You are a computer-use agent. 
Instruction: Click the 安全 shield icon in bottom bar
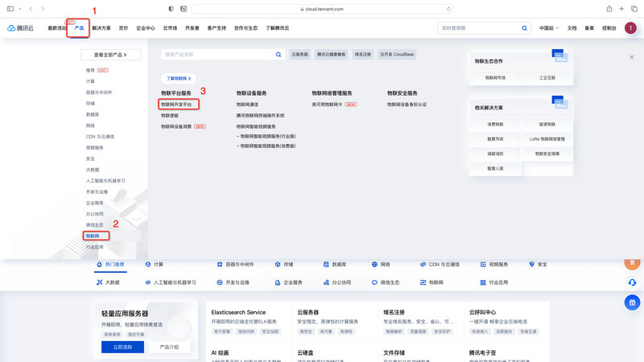click(531, 265)
